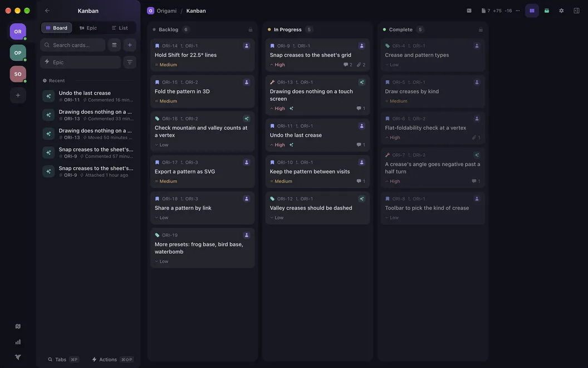Open the filter icon beside the Epic field
Viewport: 588px width, 368px height.
coord(130,62)
